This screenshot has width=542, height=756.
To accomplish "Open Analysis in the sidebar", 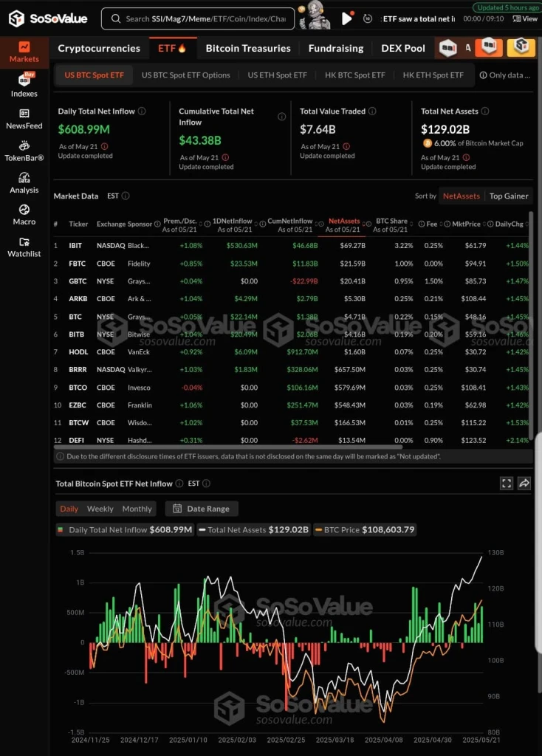I will point(24,183).
